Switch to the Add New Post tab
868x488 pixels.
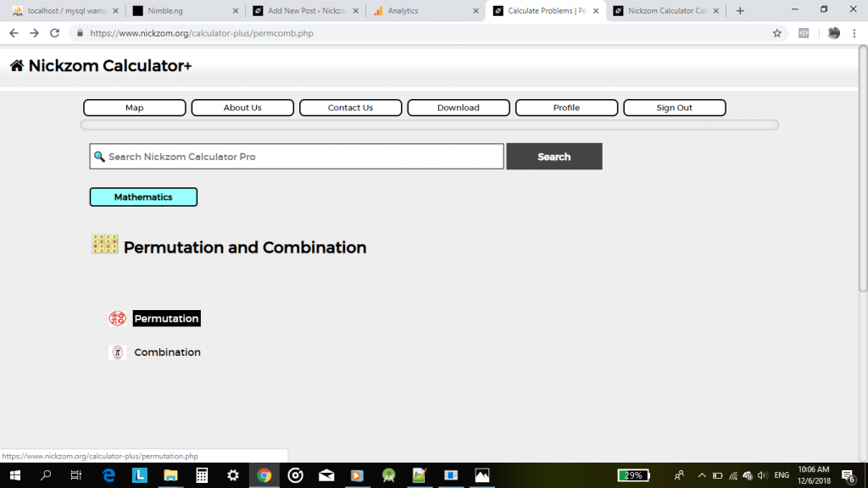305,10
